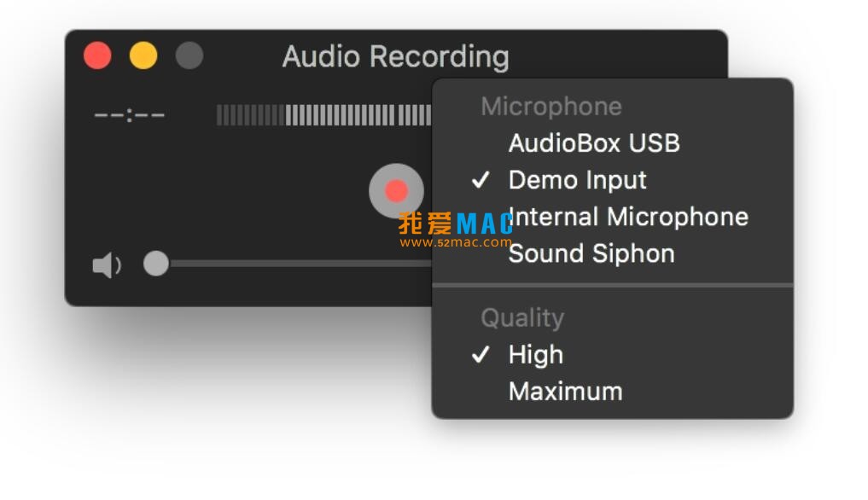Click the 我爱MAC watermark logo
Image resolution: width=868 pixels, height=500 pixels.
pyautogui.click(x=454, y=224)
